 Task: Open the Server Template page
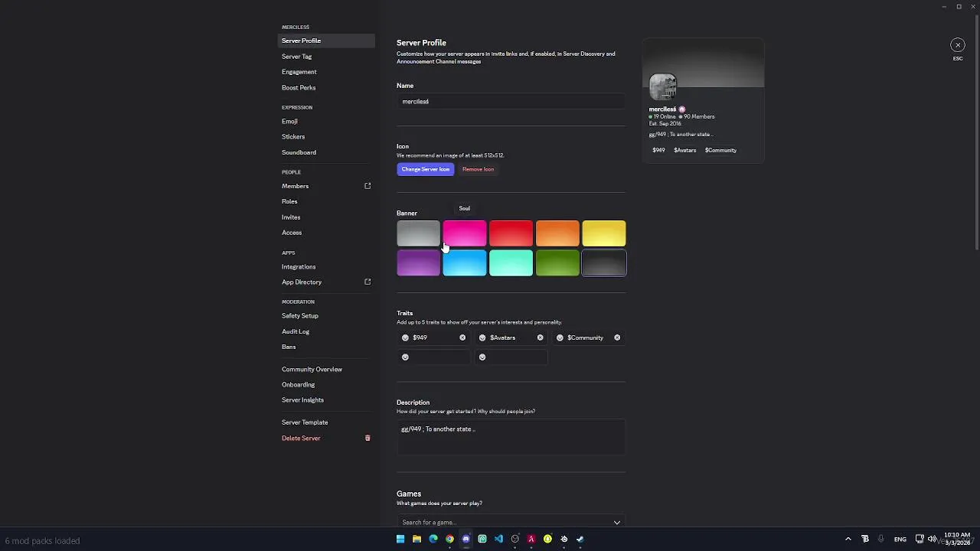(x=326, y=422)
